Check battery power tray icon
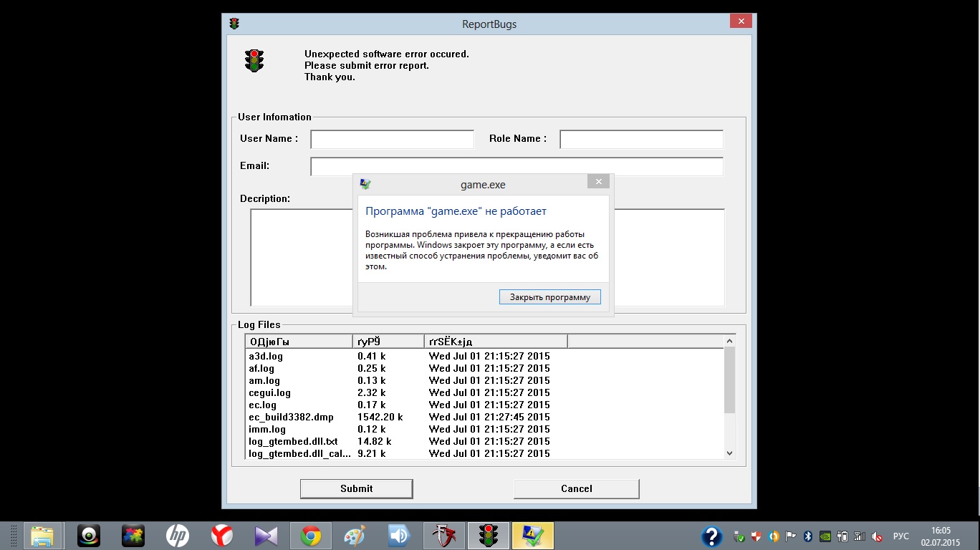This screenshot has width=980, height=550. coord(842,536)
